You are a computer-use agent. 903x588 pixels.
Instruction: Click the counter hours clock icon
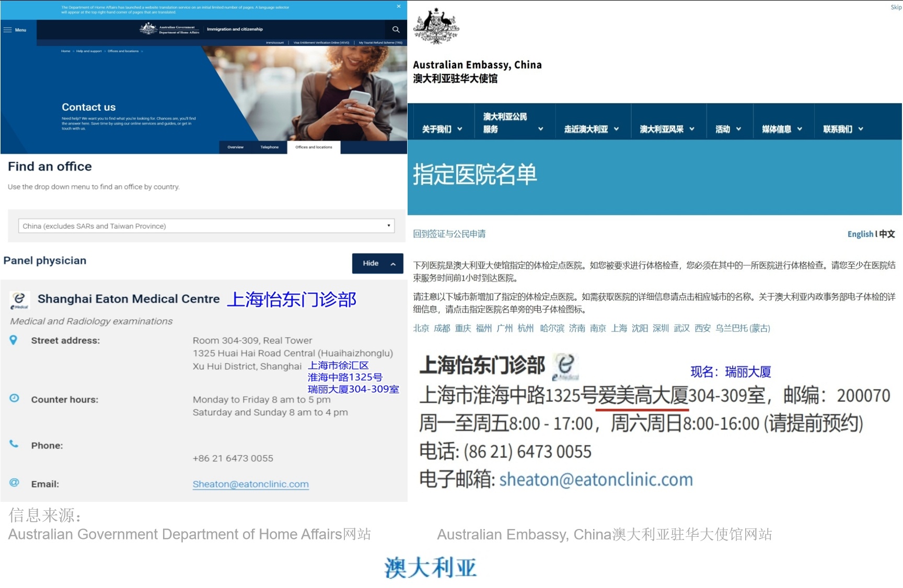(x=14, y=398)
